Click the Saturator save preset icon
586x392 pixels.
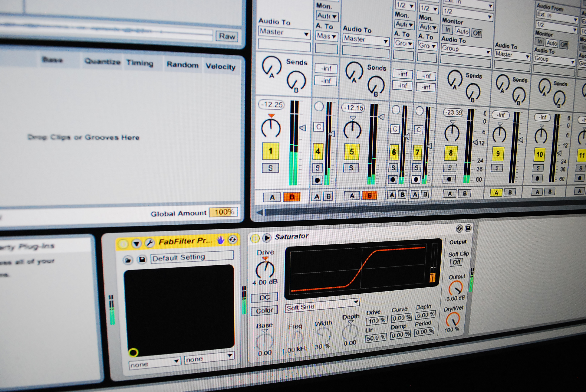tap(468, 228)
